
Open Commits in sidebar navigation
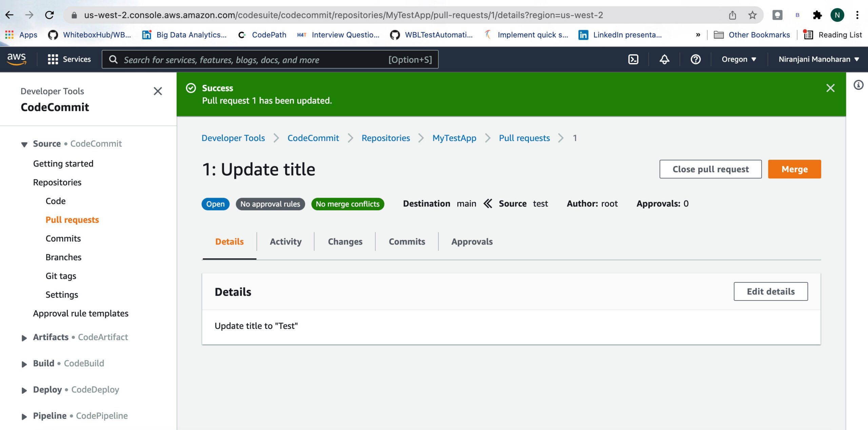pos(63,238)
